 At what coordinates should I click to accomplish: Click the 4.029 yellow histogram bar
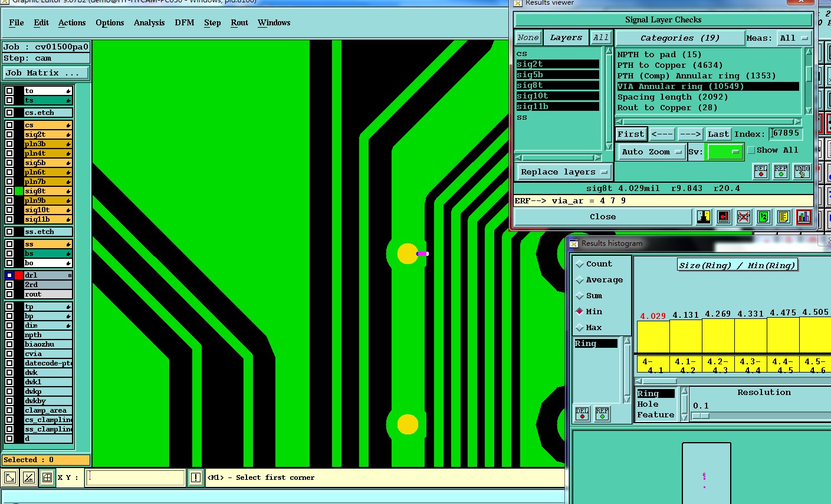(x=653, y=337)
